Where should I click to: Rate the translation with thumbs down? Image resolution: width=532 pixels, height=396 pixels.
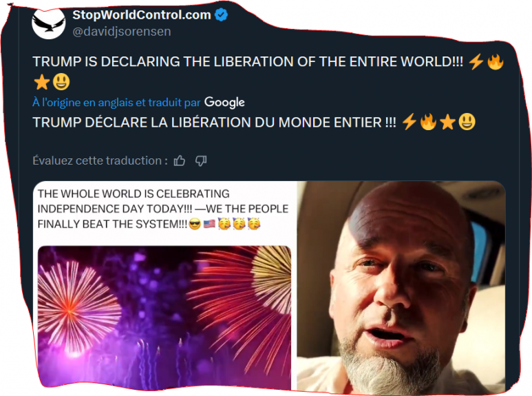[x=201, y=160]
